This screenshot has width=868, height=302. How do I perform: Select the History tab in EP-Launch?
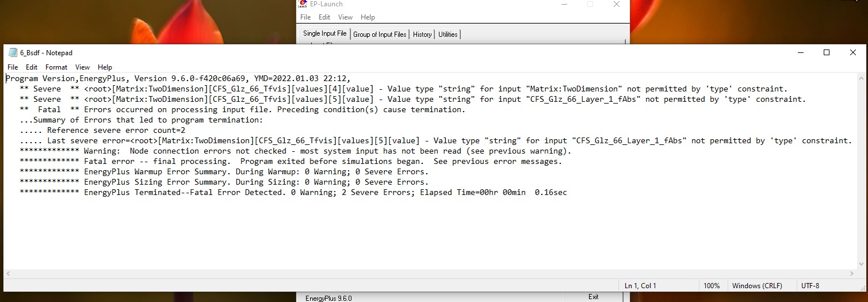click(422, 35)
